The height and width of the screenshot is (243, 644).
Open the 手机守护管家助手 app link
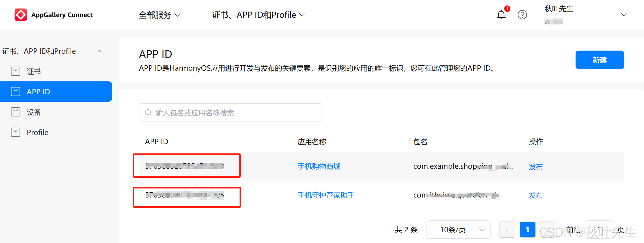click(326, 195)
